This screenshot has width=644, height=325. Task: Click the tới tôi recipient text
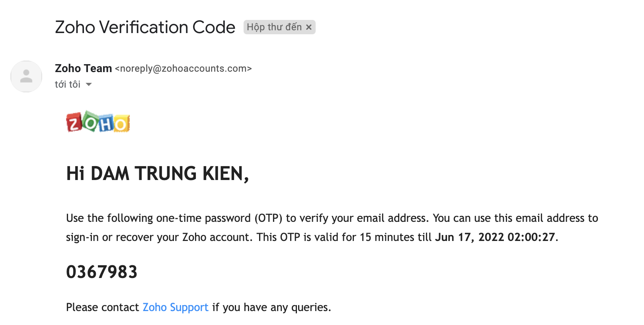coord(68,84)
